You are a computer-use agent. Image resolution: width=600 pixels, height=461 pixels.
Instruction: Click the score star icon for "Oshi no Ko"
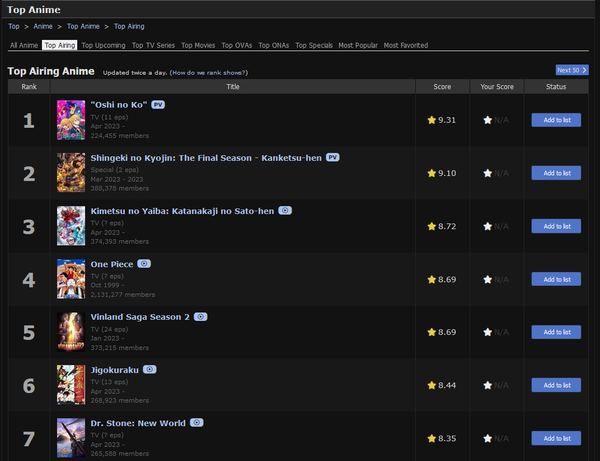pos(432,120)
